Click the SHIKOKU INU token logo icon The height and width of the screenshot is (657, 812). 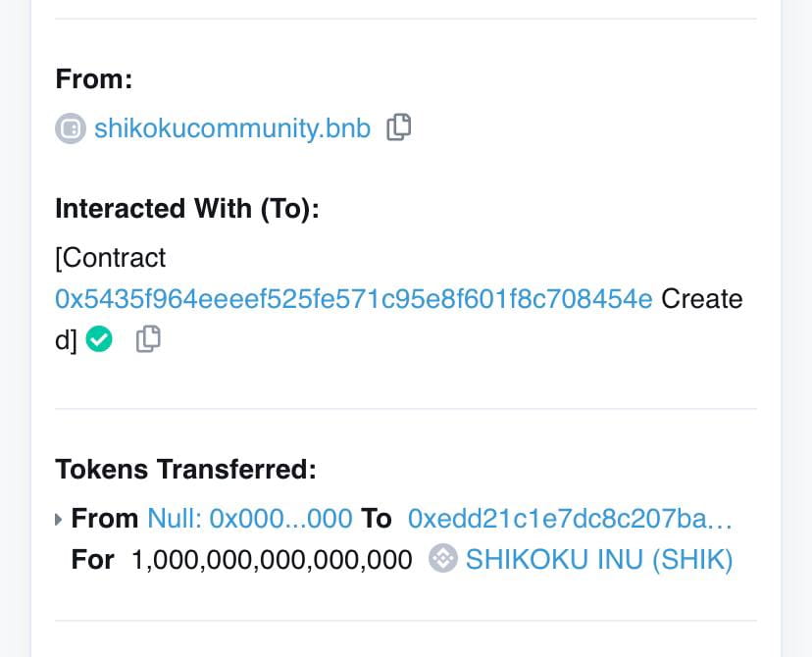pos(443,560)
